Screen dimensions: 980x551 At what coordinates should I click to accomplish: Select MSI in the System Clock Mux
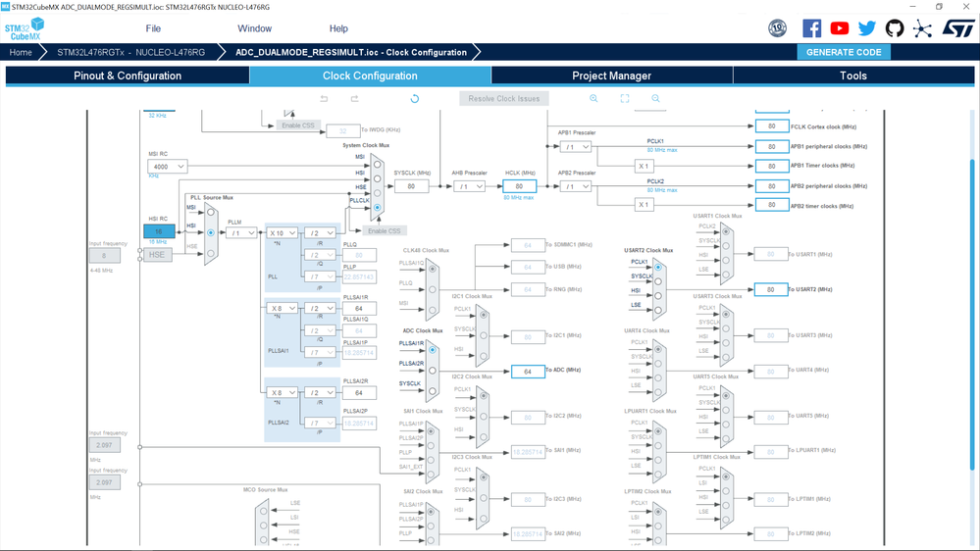coord(377,165)
